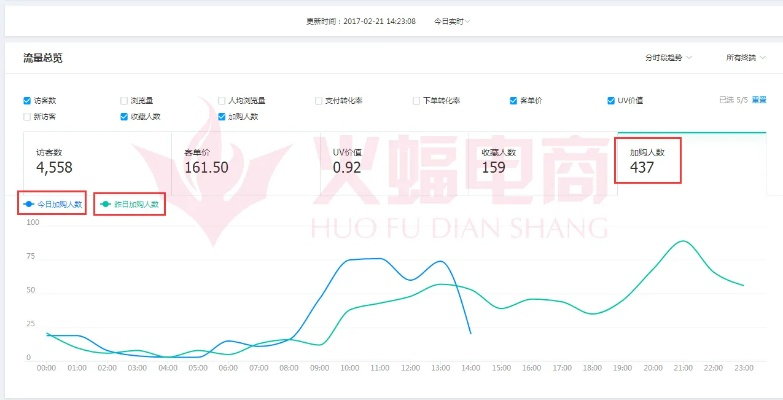This screenshot has height=400, width=783.
Task: Select the 客单价 161.50 metric card
Action: [x=245, y=160]
